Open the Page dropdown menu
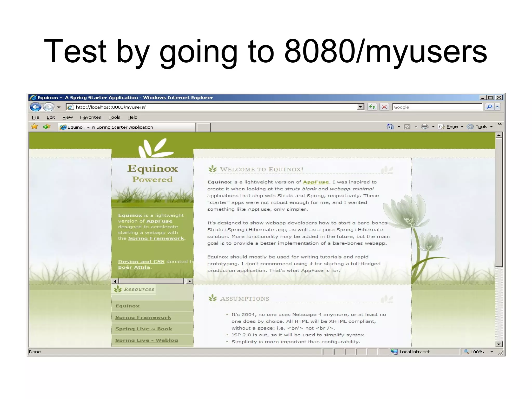Image resolution: width=532 pixels, height=399 pixels. (x=452, y=127)
